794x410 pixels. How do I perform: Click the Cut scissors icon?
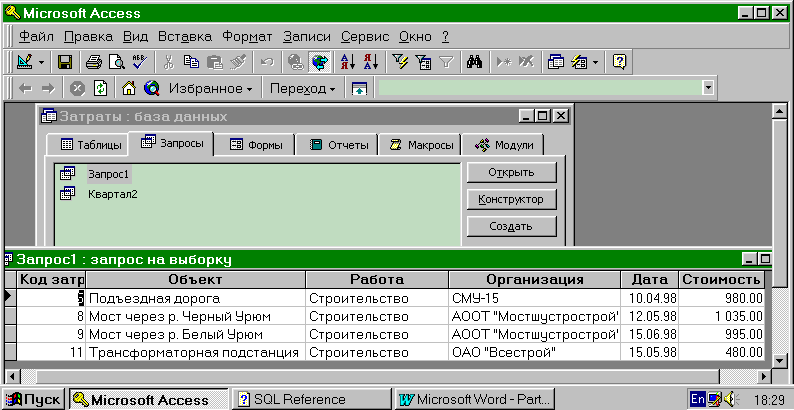(x=169, y=62)
